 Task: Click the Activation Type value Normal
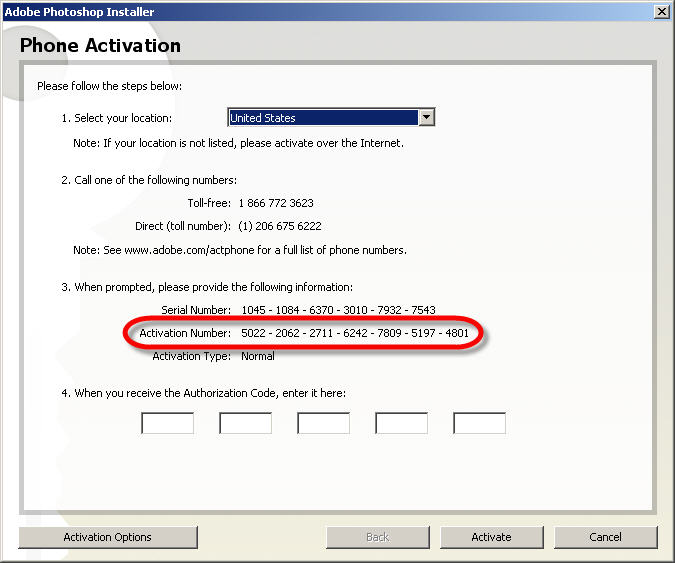(x=257, y=356)
